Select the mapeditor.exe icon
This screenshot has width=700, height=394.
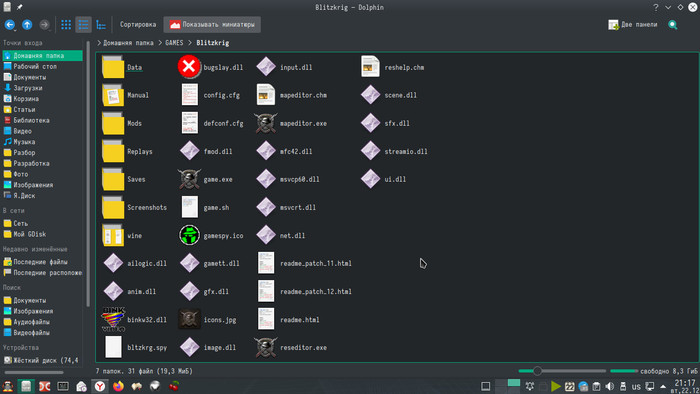(x=266, y=123)
